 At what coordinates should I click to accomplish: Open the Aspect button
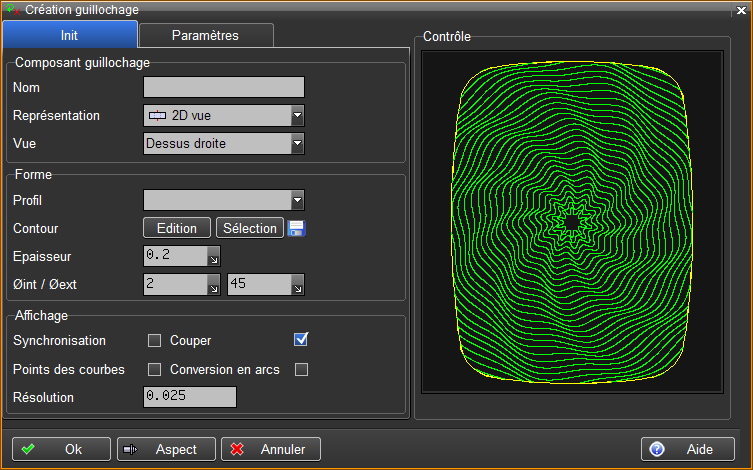coord(166,449)
